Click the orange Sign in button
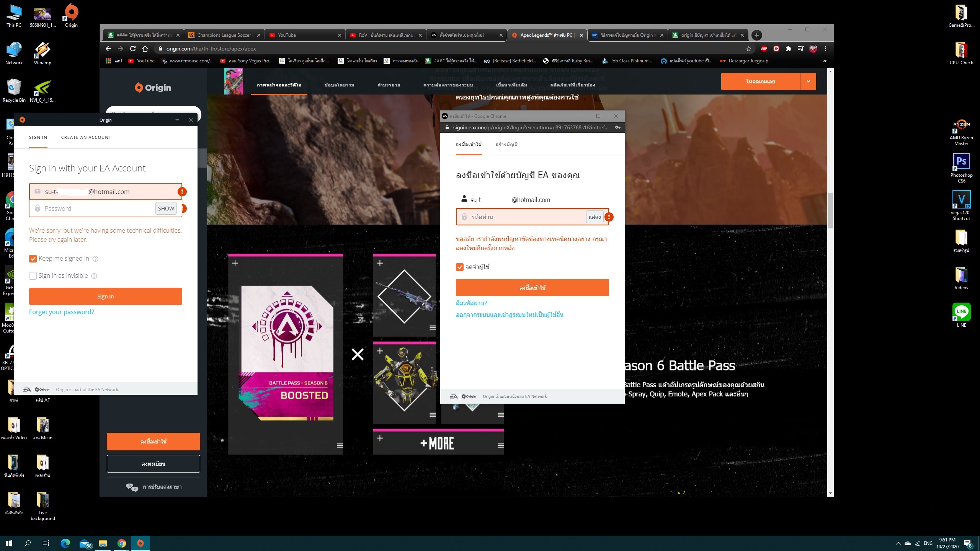Screen dimensions: 980x551 click(106, 297)
